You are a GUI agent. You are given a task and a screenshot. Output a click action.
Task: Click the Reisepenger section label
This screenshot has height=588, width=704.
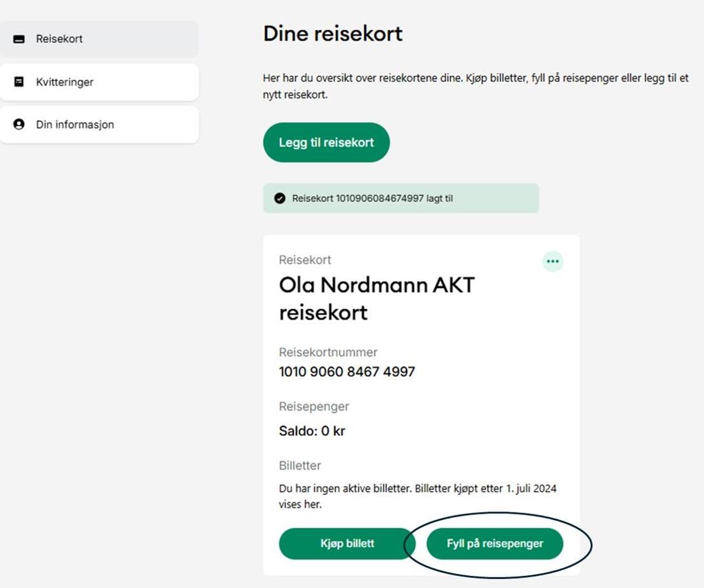(x=314, y=407)
